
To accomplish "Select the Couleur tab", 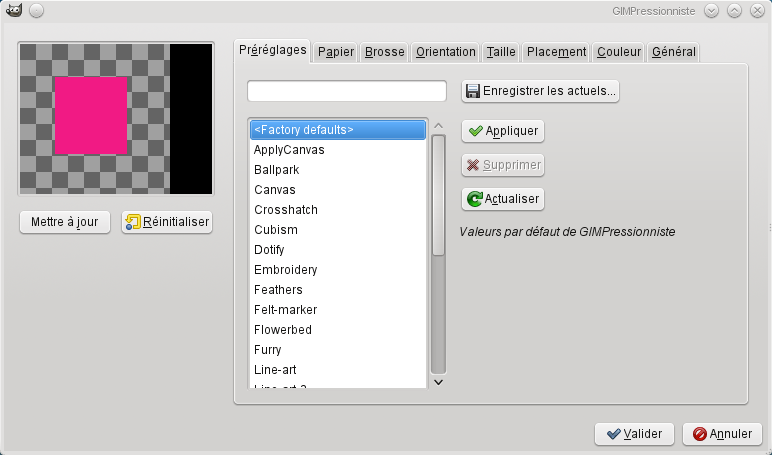I will click(619, 52).
